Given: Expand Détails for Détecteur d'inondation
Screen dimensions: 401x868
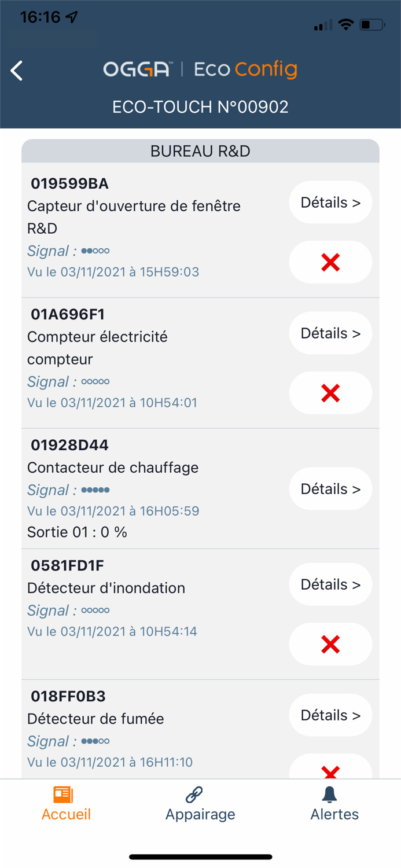Looking at the screenshot, I should coord(330,584).
